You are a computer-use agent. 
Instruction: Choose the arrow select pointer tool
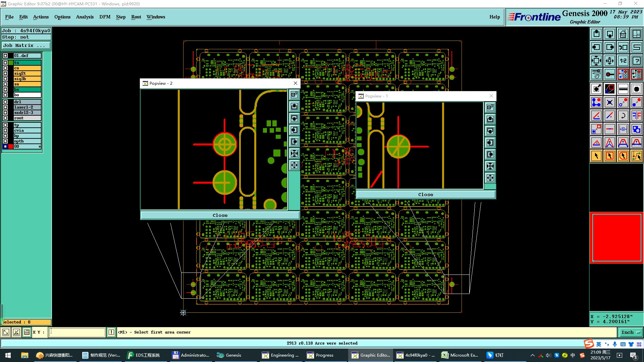[x=596, y=156]
